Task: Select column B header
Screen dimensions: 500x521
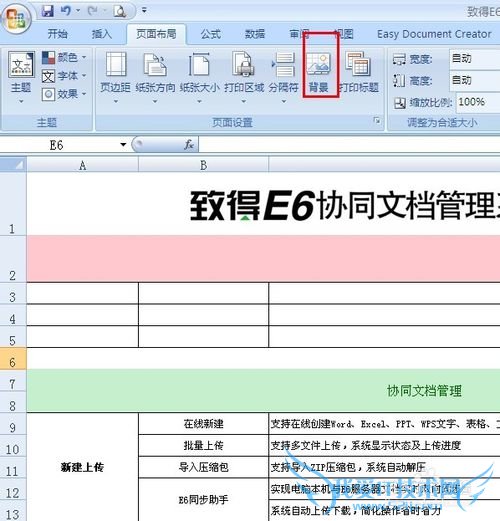Action: [203, 165]
